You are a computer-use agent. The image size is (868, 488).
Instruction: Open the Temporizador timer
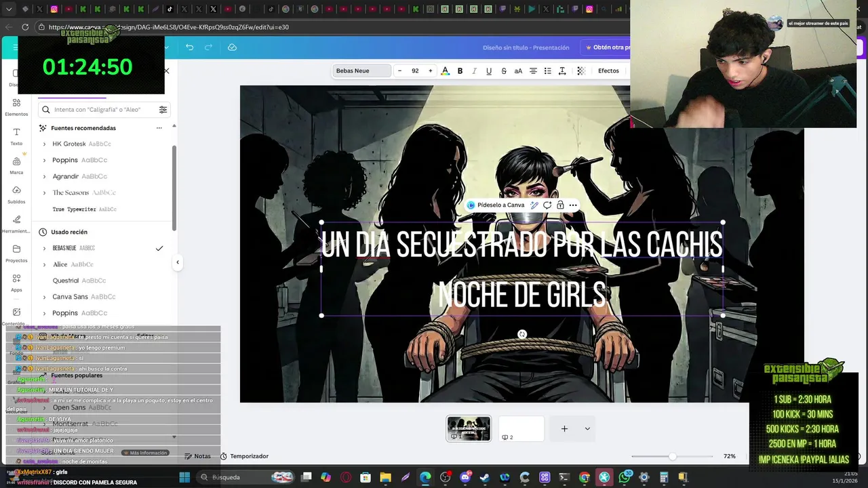243,456
